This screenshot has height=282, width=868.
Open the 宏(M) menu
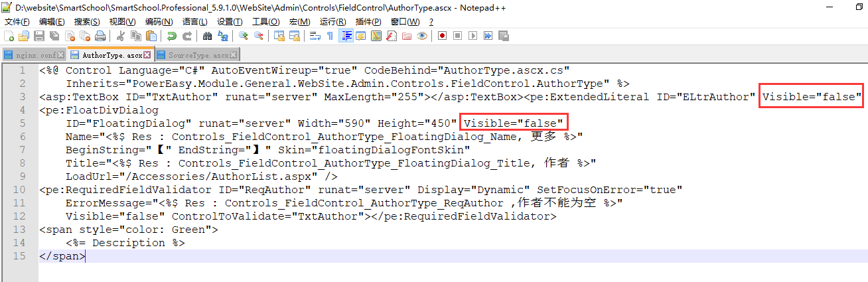pos(299,22)
